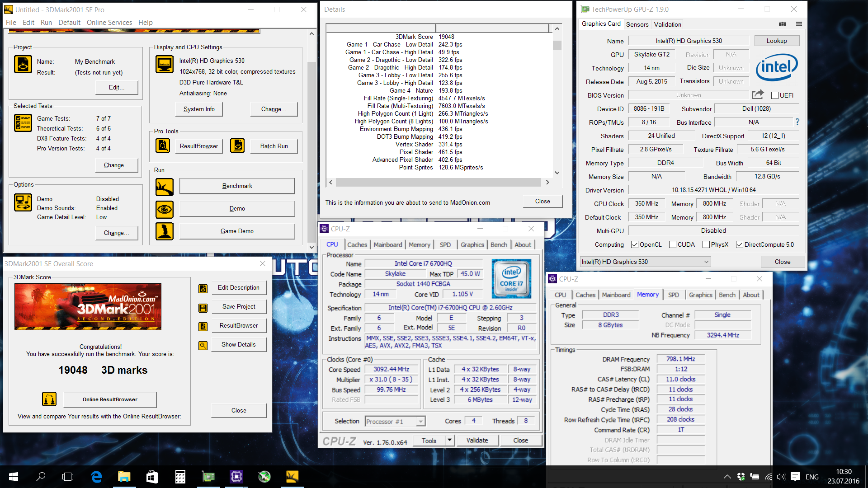
Task: Open the Tools dropdown arrow in CPU-Z
Action: (449, 440)
